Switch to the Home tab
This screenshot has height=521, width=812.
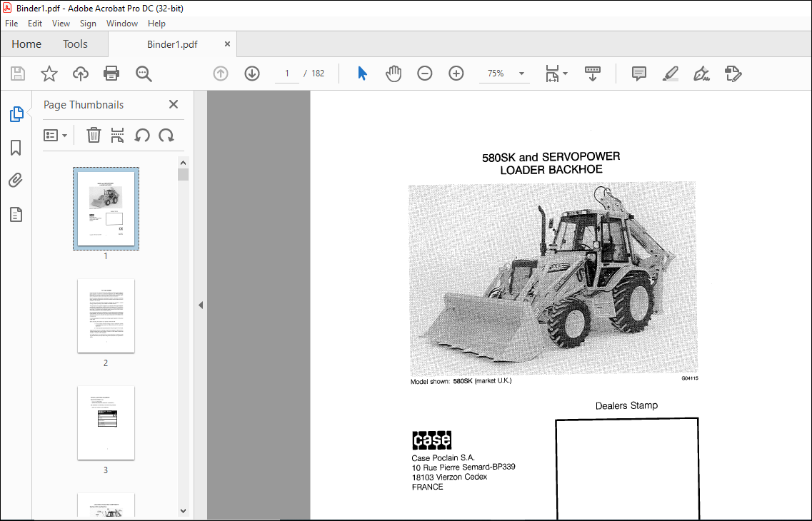pyautogui.click(x=26, y=44)
